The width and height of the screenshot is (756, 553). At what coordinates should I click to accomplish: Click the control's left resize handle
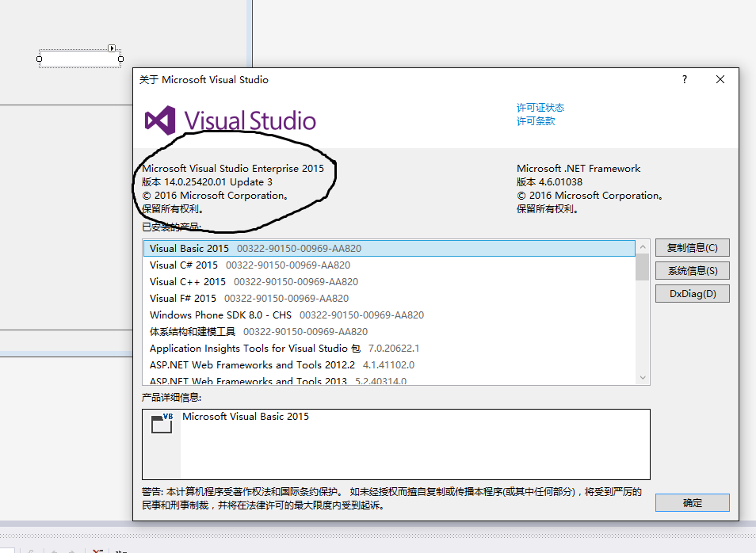(40, 59)
